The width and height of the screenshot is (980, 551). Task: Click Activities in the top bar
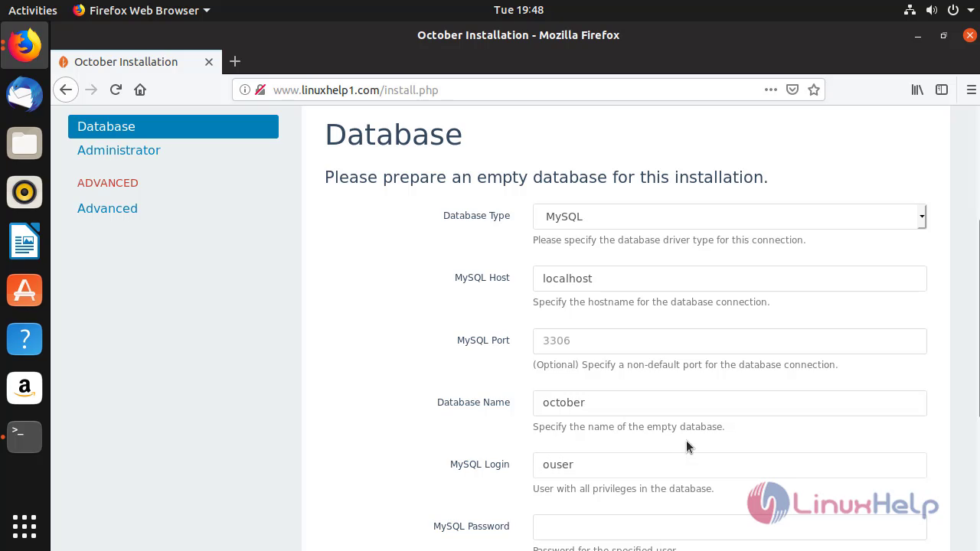[x=32, y=10]
